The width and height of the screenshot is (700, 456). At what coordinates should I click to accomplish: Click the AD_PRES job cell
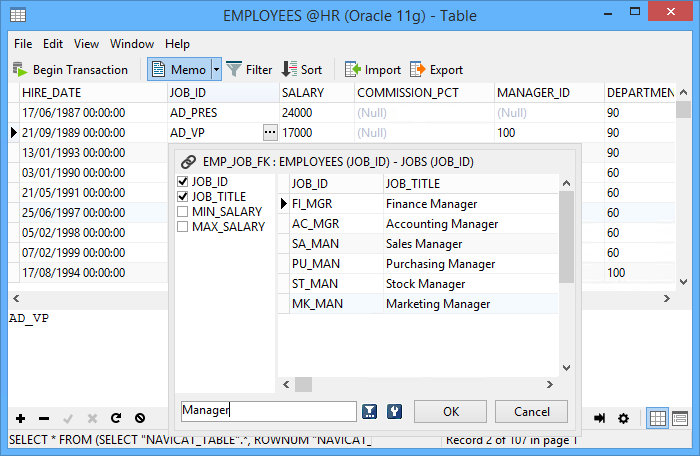click(x=223, y=113)
